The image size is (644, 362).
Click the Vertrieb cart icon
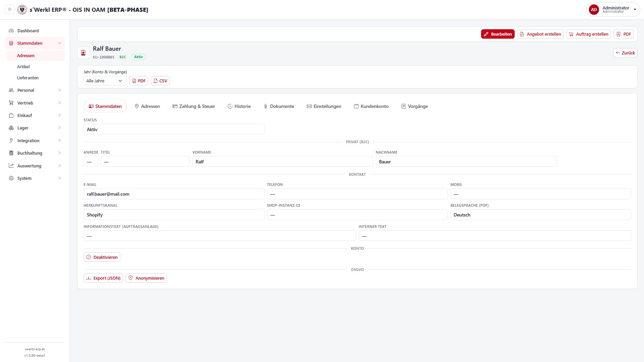pyautogui.click(x=11, y=103)
